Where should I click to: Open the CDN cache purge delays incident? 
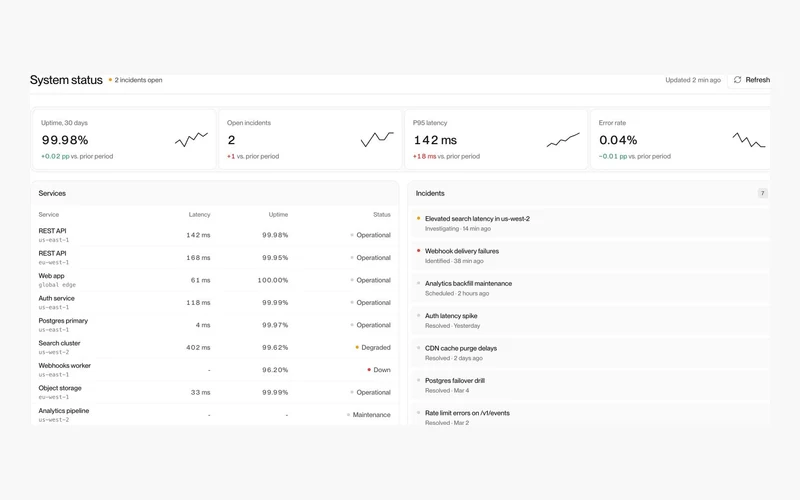point(590,353)
